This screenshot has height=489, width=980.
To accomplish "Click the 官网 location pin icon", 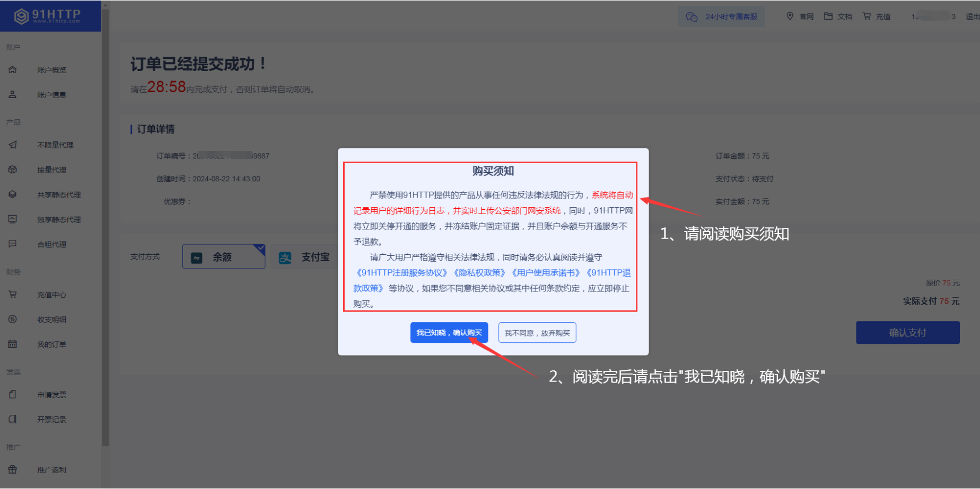I will (790, 16).
